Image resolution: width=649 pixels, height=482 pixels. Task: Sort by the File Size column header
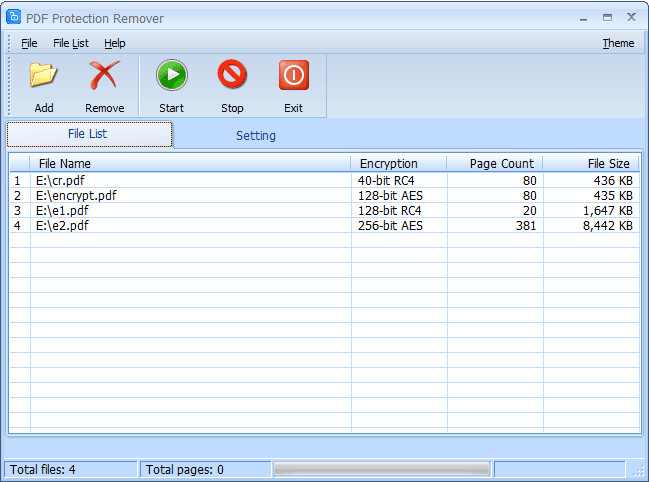tap(591, 163)
